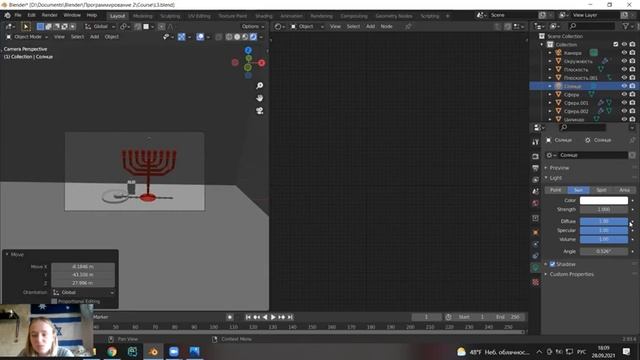This screenshot has height=360, width=640.
Task: Select Point light type button
Action: pos(556,190)
